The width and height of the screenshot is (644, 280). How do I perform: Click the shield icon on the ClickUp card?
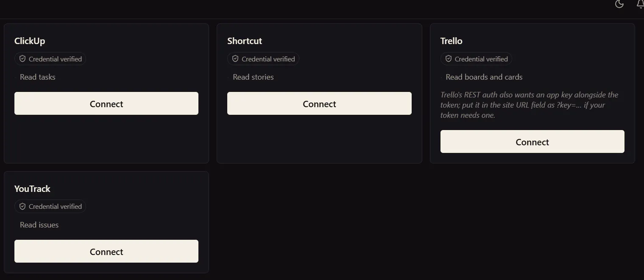click(22, 59)
